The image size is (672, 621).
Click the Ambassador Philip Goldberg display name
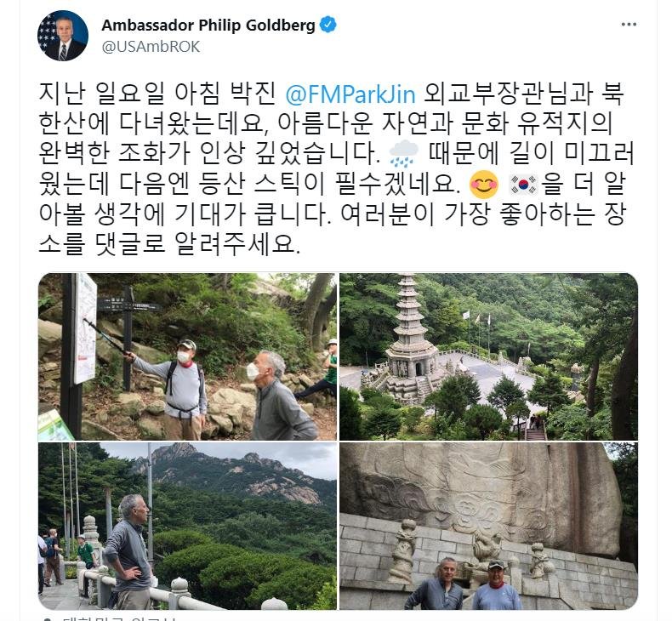[208, 25]
